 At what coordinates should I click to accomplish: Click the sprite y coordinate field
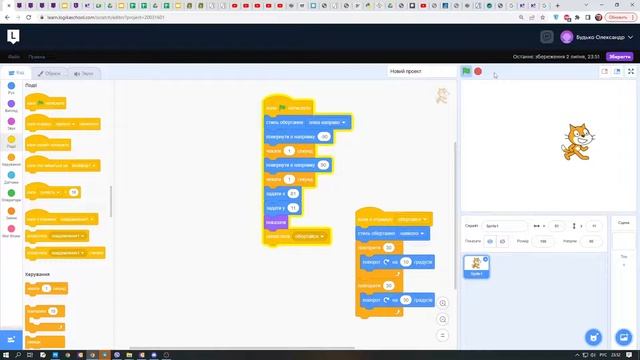[594, 226]
